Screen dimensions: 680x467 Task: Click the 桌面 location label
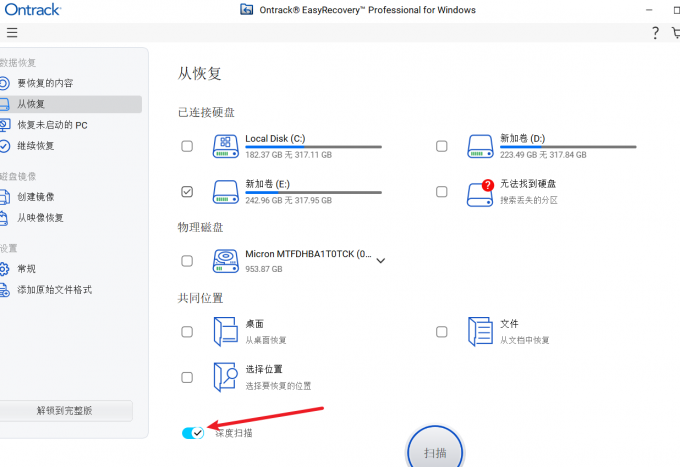[x=255, y=324]
